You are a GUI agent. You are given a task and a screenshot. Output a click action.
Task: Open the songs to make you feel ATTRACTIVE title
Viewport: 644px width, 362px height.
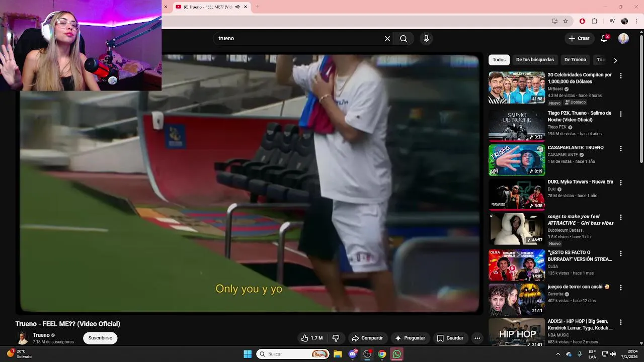pyautogui.click(x=580, y=220)
